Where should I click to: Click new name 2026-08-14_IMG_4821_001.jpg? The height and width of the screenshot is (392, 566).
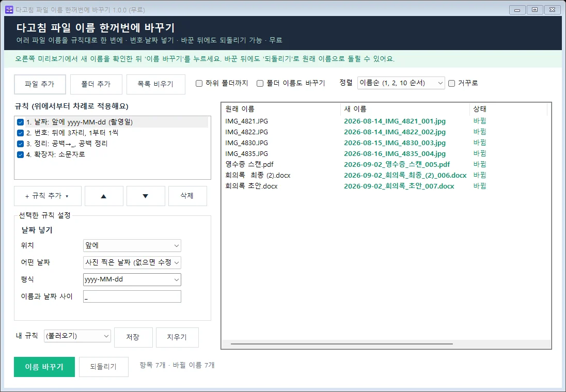395,121
